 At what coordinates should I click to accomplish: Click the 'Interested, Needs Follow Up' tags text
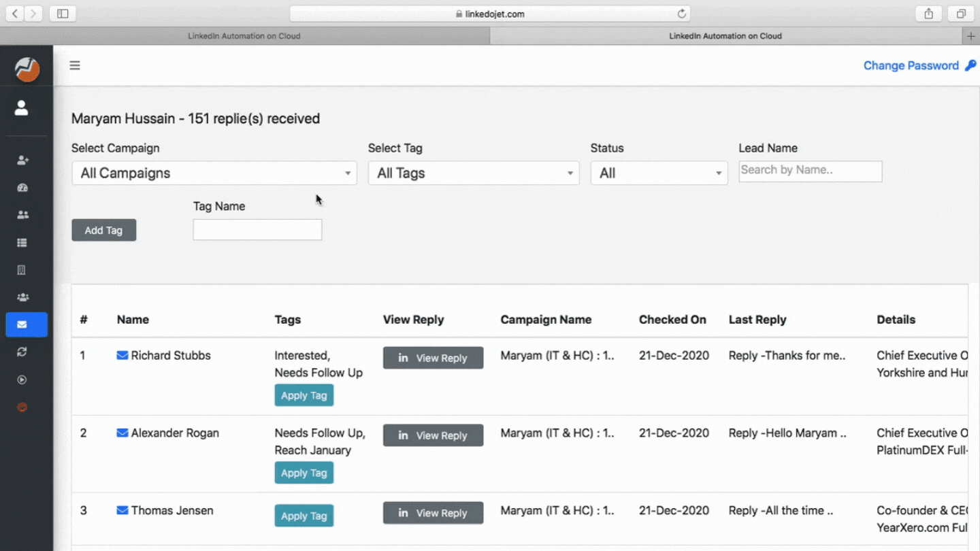318,364
